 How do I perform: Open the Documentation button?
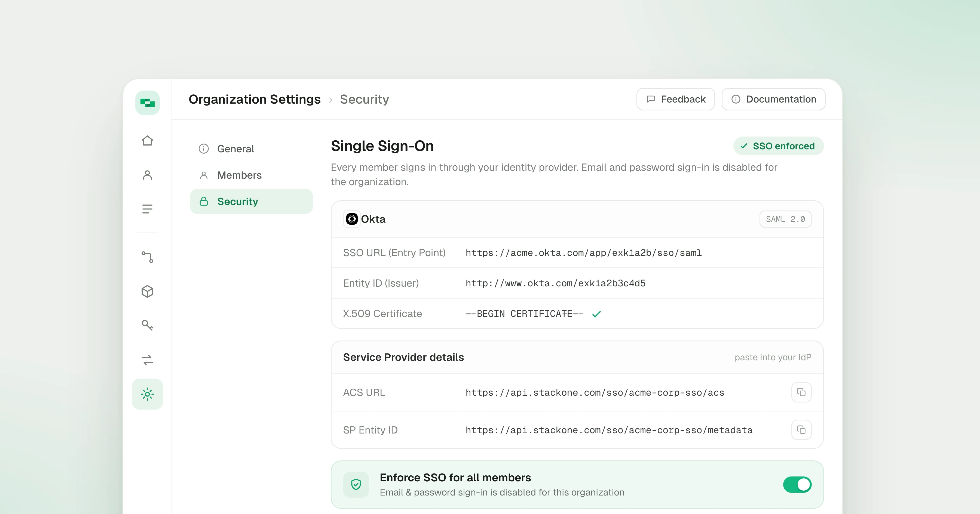773,99
